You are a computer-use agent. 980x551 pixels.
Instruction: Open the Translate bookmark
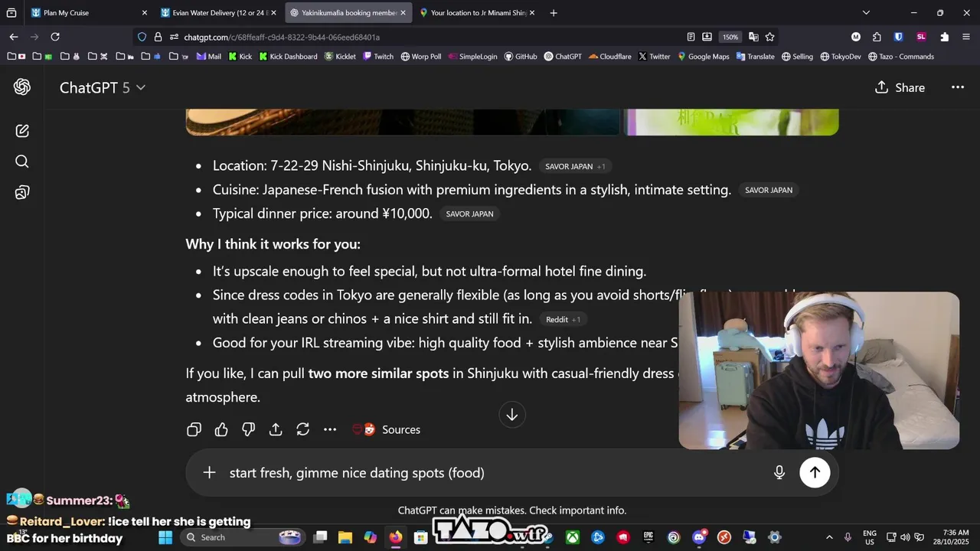click(x=756, y=57)
